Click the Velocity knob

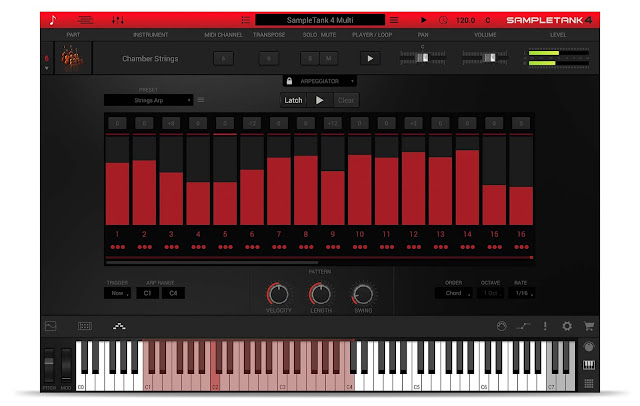(x=278, y=294)
